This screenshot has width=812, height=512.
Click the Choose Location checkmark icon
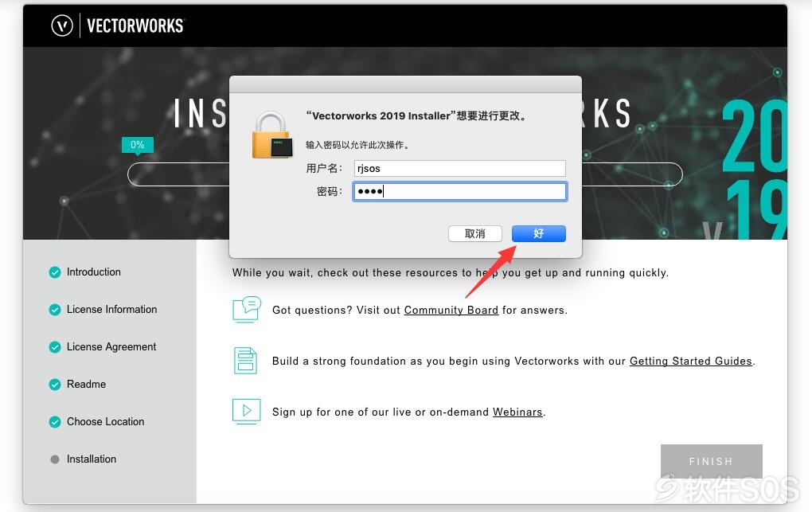55,422
